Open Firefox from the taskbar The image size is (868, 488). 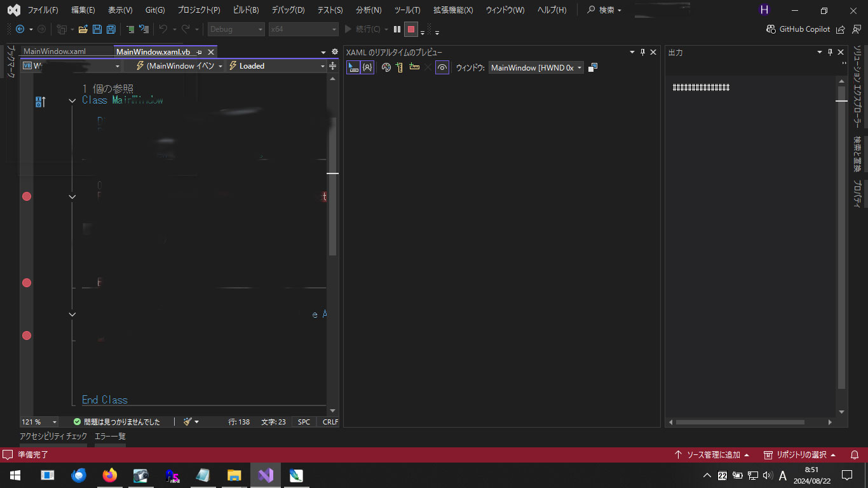click(110, 475)
